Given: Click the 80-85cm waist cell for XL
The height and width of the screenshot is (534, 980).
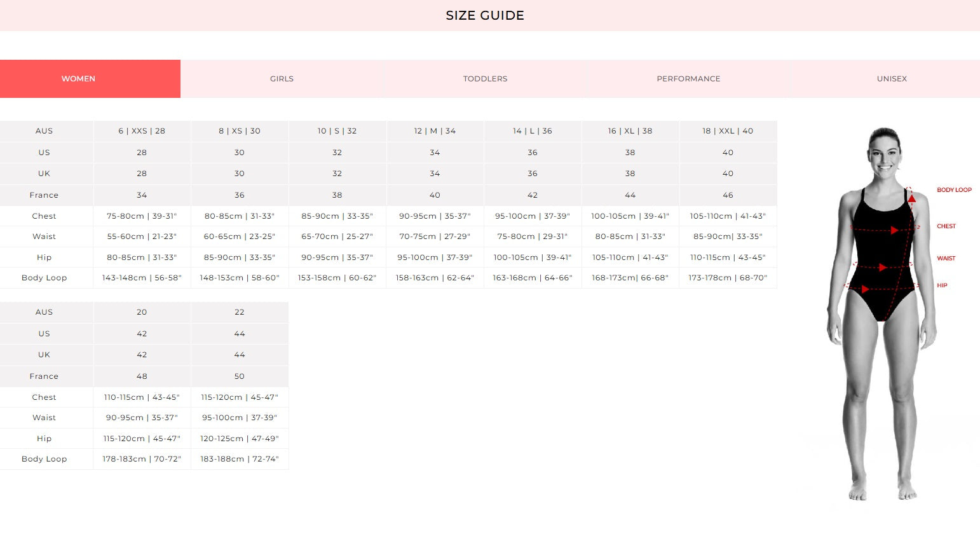Looking at the screenshot, I should pyautogui.click(x=630, y=236).
